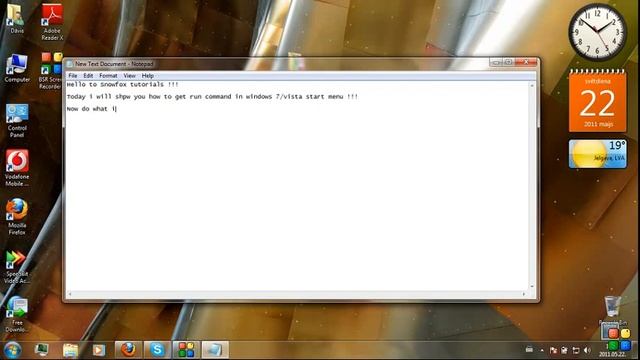Open Action Center flag tray icon
Screen dimensions: 640x360
[x=553, y=350]
